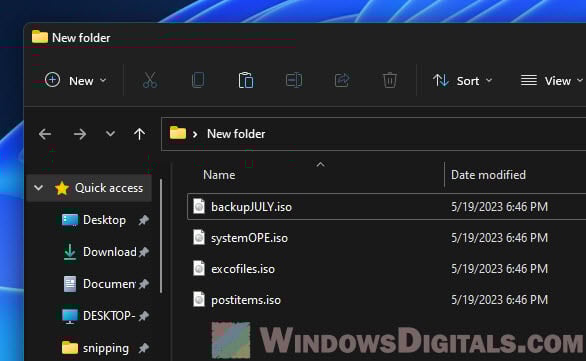Screen dimensions: 586x361
Task: Collapse the Quick access tree node
Action: click(38, 188)
